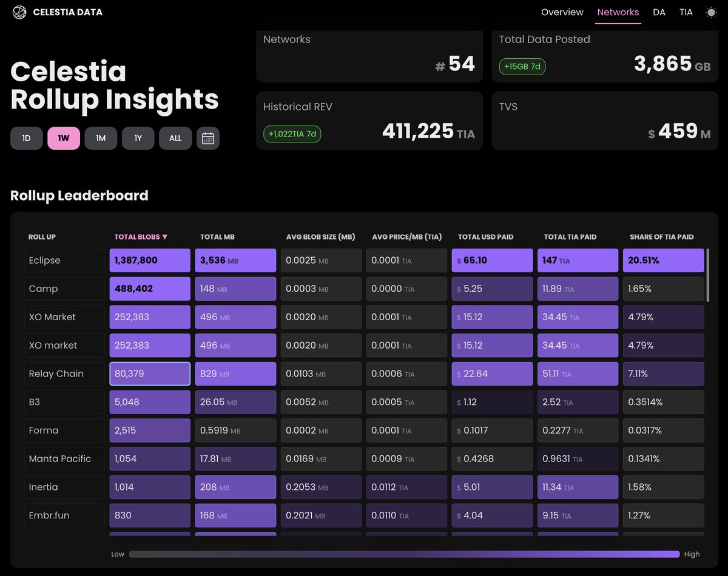Click the Low-High color scale bar
This screenshot has width=728, height=576.
pos(404,554)
